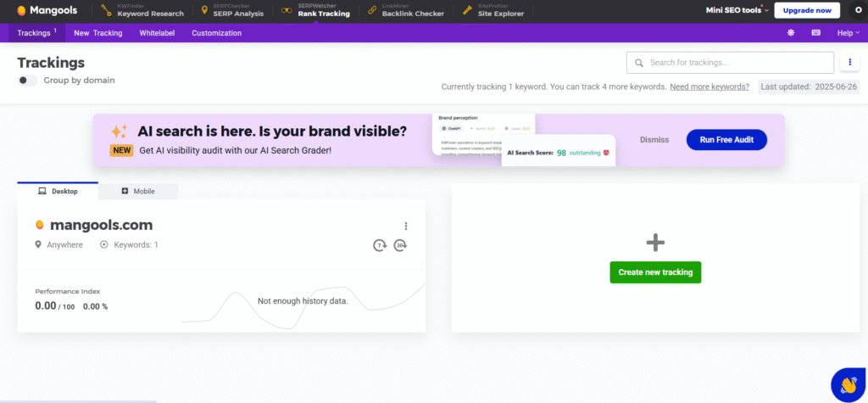Click the large plus icon
The height and width of the screenshot is (403, 868).
pos(655,243)
